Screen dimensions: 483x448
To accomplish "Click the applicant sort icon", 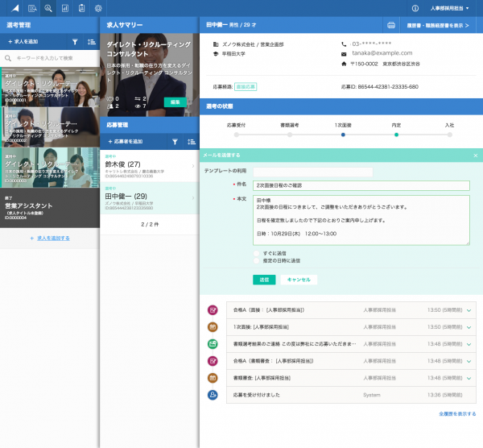I will [x=192, y=142].
